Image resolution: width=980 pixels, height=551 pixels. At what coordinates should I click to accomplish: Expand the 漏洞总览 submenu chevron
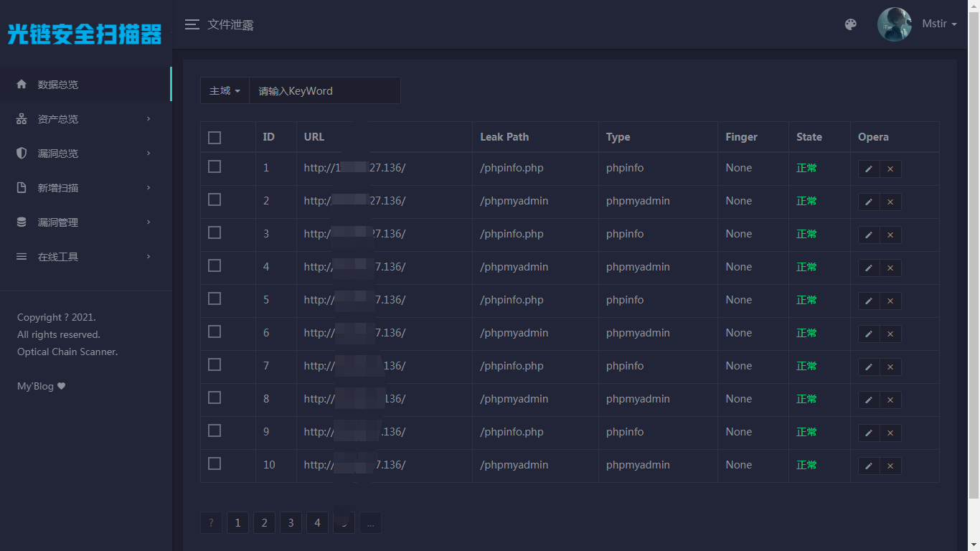[149, 154]
